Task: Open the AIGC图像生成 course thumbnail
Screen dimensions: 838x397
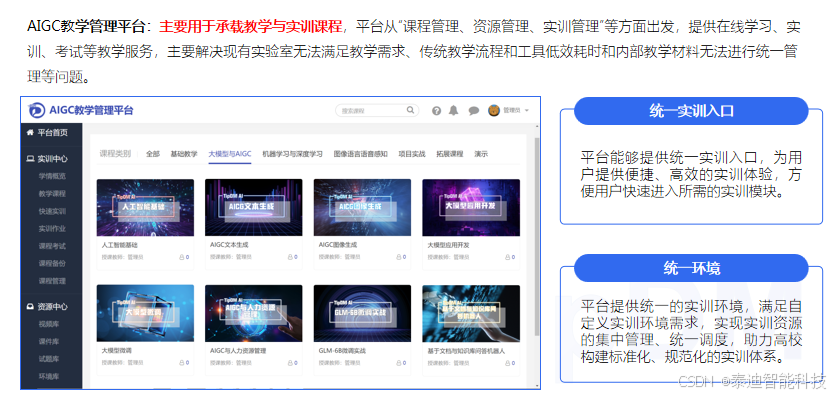Action: (x=362, y=207)
